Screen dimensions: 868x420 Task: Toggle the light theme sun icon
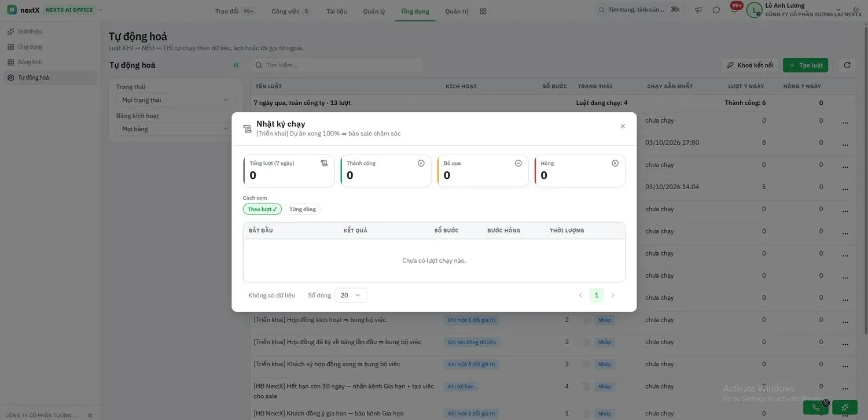pos(856,10)
